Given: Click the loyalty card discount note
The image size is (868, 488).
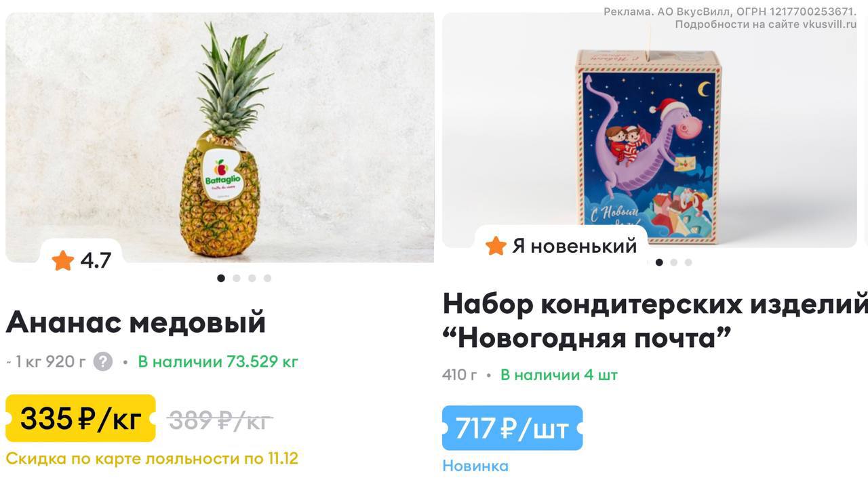Looking at the screenshot, I should (152, 459).
